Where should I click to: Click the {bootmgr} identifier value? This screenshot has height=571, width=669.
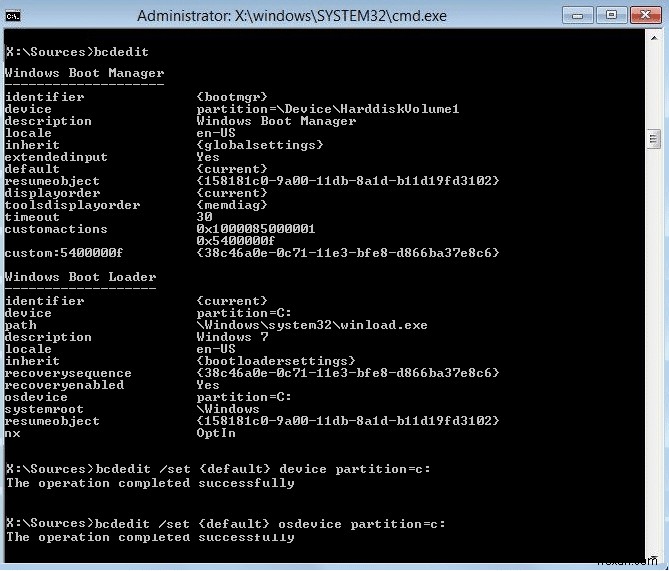pos(232,97)
